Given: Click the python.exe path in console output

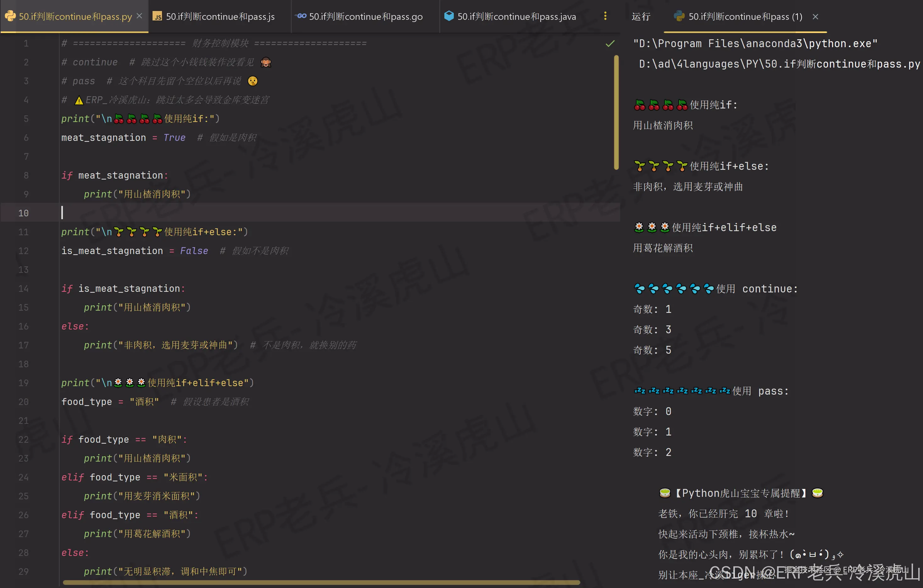Looking at the screenshot, I should pos(755,44).
